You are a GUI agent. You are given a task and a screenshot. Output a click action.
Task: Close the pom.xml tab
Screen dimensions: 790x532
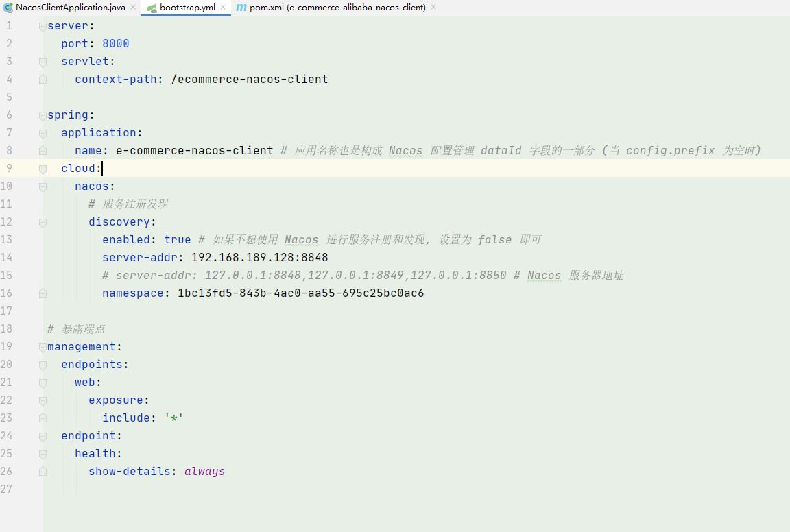click(x=433, y=7)
